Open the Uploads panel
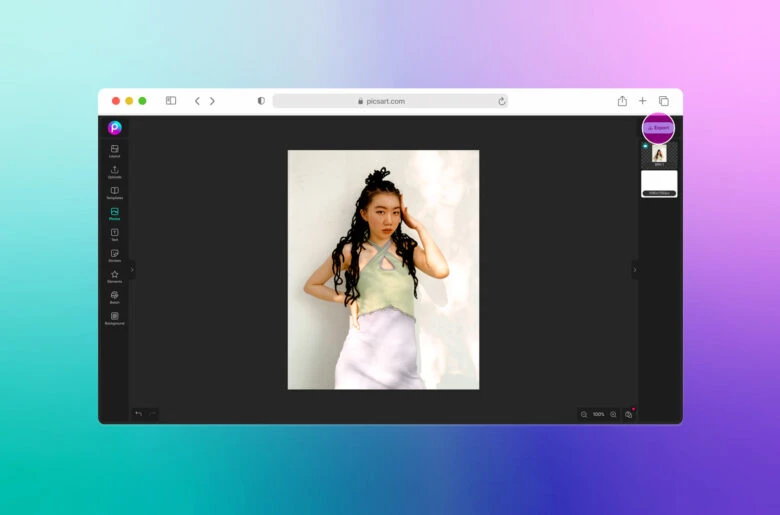 coord(114,172)
